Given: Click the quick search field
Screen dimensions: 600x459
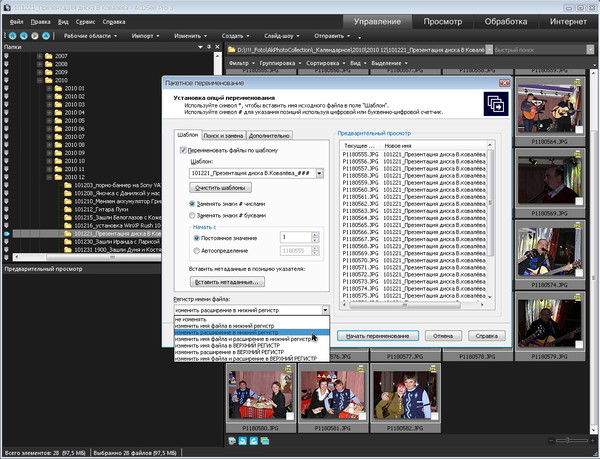Looking at the screenshot, I should pyautogui.click(x=540, y=50).
